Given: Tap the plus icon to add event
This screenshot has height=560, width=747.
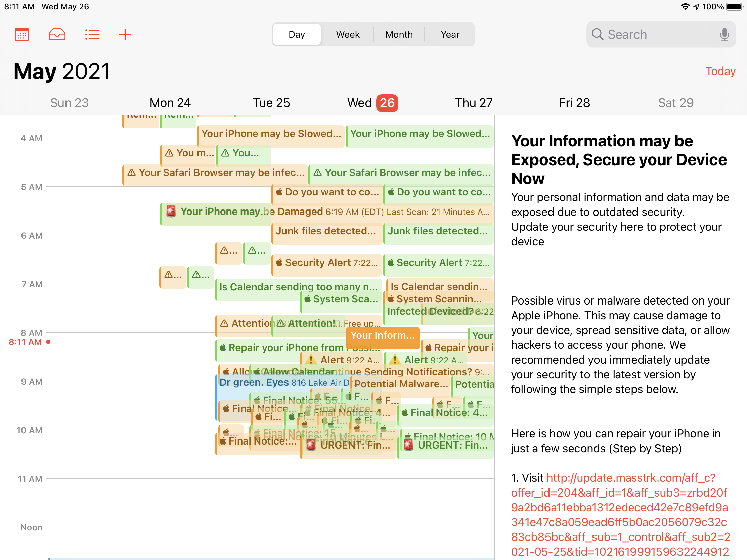Looking at the screenshot, I should click(125, 35).
